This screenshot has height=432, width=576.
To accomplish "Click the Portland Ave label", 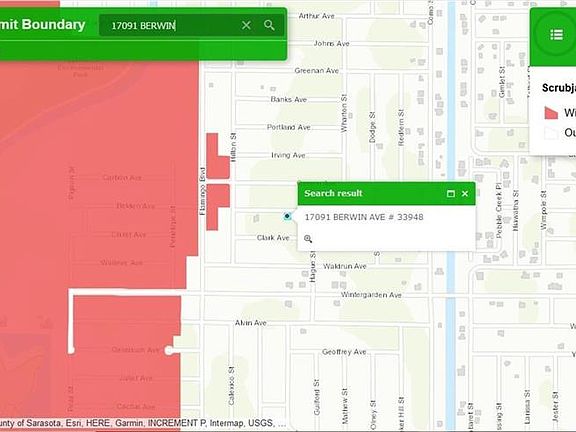I will point(288,127).
